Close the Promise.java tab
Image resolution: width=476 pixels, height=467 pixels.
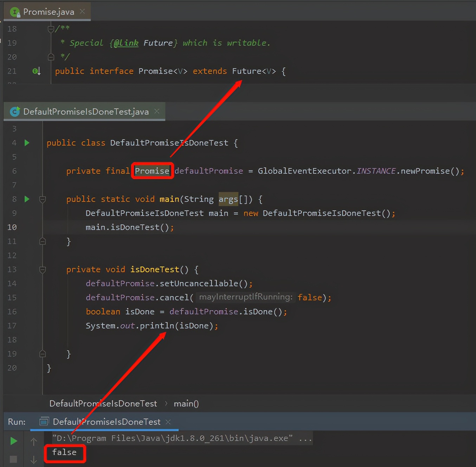(82, 12)
